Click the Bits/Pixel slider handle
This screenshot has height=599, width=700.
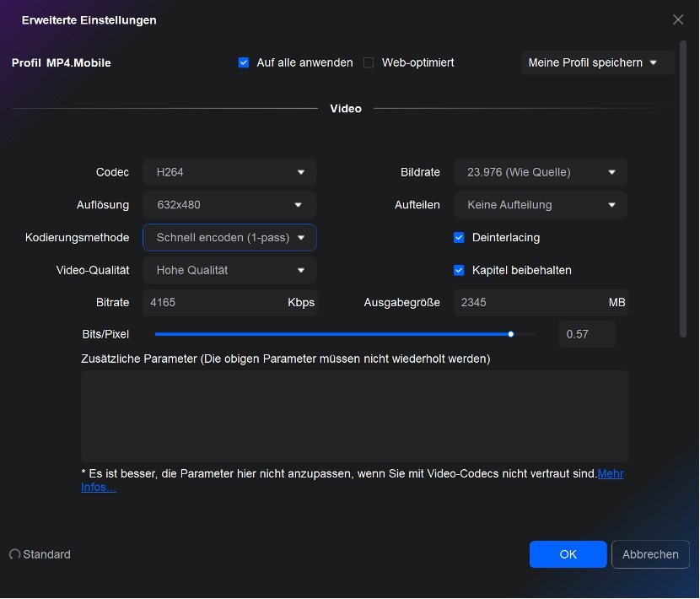pos(511,334)
